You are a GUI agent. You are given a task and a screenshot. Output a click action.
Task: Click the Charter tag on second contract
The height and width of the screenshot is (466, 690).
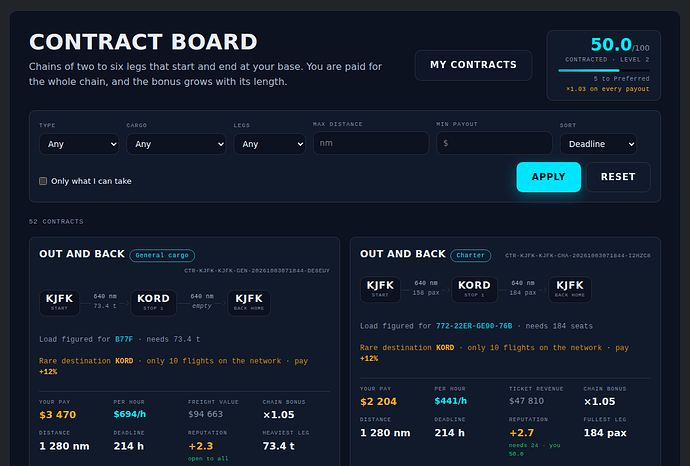(470, 255)
